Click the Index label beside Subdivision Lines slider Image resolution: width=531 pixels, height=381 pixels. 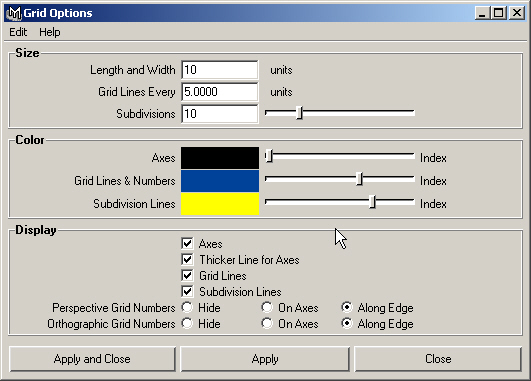pos(433,204)
